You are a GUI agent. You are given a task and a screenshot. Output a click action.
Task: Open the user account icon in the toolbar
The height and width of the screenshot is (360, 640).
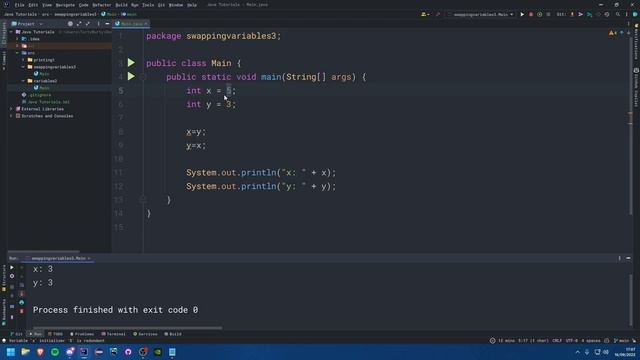point(425,14)
